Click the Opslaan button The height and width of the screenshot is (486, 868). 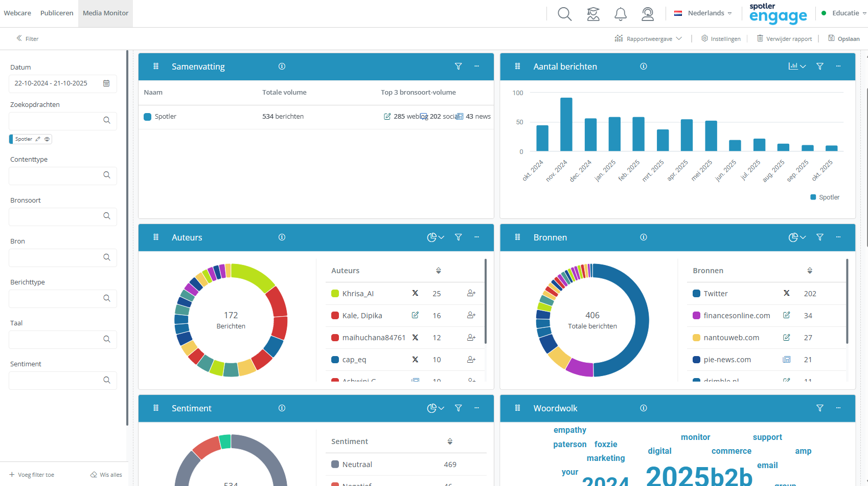tap(844, 39)
